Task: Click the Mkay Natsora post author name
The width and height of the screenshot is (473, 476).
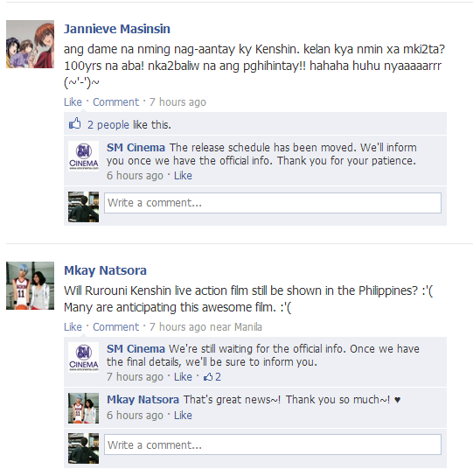Action: [105, 270]
